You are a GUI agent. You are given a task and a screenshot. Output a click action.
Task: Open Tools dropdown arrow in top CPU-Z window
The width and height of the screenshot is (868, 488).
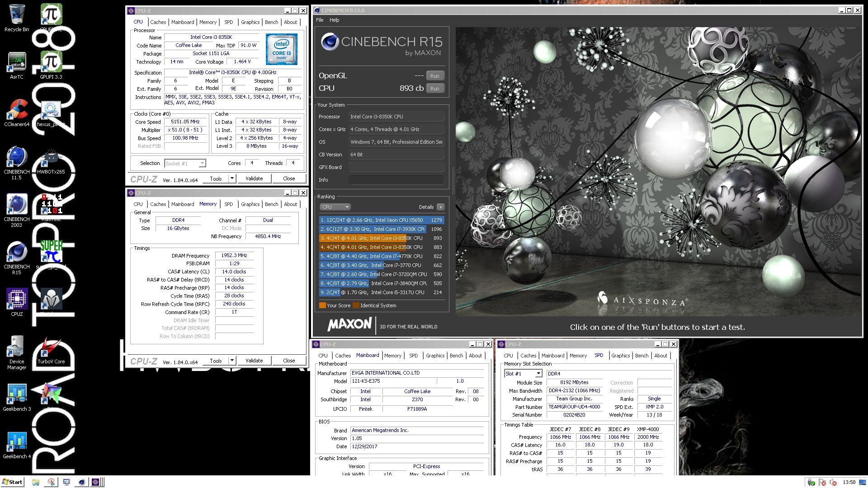click(x=232, y=178)
